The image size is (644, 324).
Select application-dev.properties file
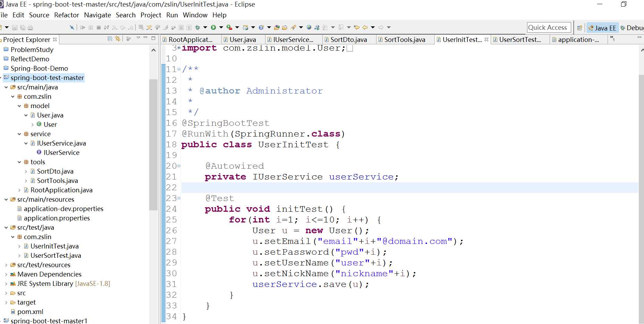(x=63, y=209)
